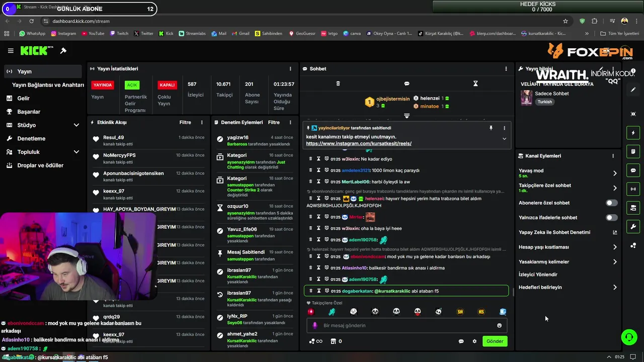
Task: Open the Twitch bookmark
Action: click(118, 34)
